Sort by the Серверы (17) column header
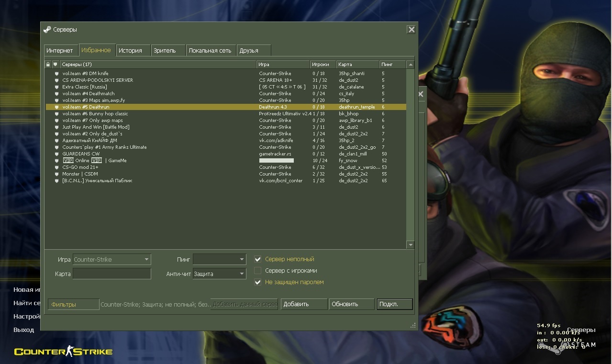The width and height of the screenshot is (612, 364). (x=158, y=64)
